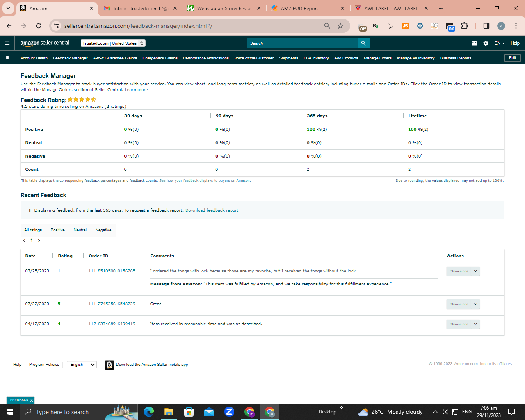525x420 pixels.
Task: Open the Zoom app from the taskbar
Action: coord(229,412)
